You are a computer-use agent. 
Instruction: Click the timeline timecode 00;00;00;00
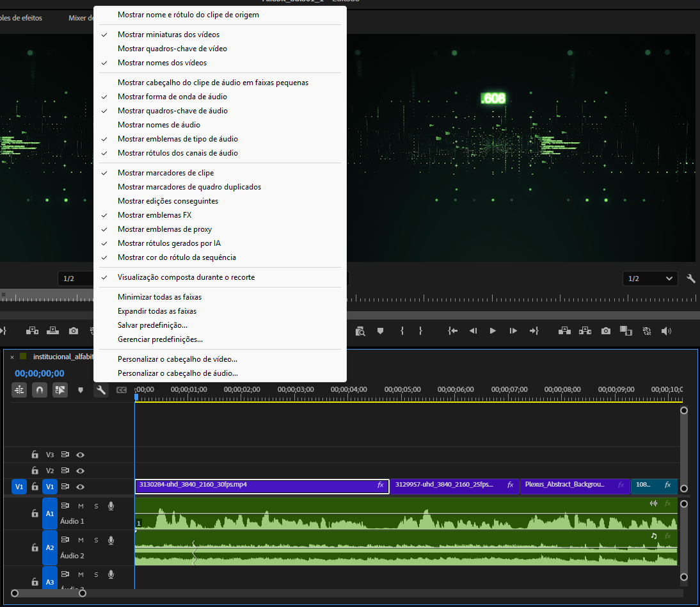coord(39,373)
